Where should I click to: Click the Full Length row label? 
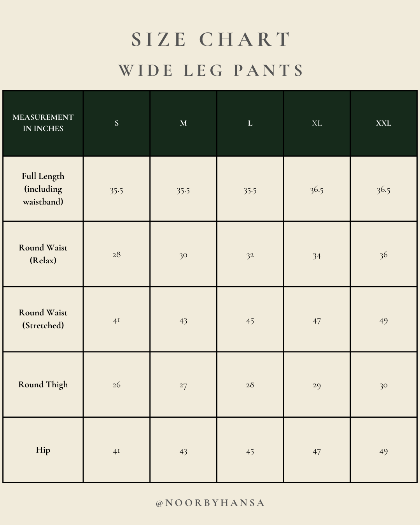click(43, 189)
